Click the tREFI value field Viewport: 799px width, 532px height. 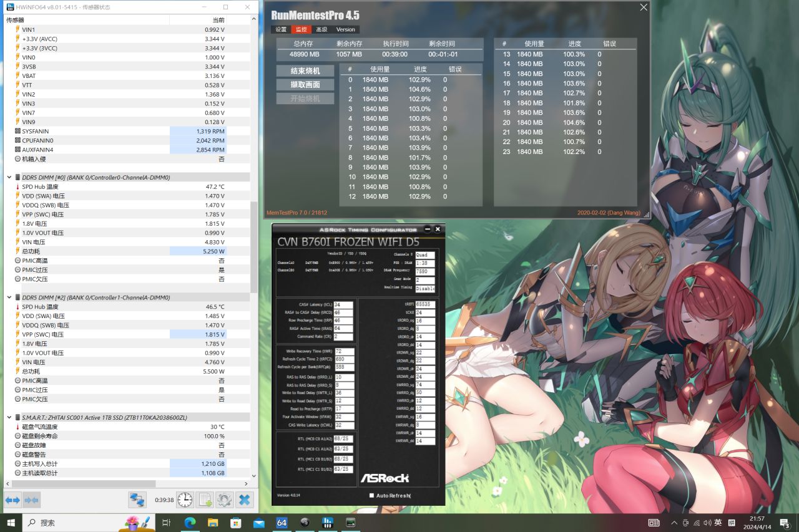pyautogui.click(x=425, y=305)
